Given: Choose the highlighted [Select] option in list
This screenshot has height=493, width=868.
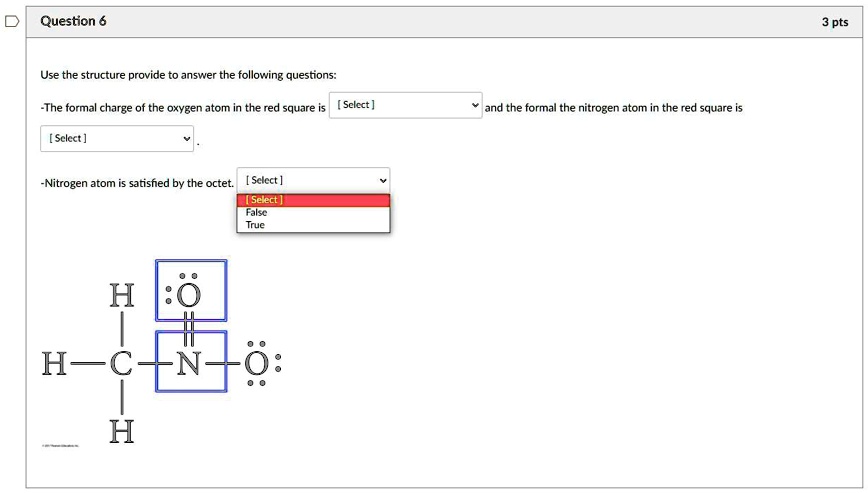Looking at the screenshot, I should [x=313, y=200].
